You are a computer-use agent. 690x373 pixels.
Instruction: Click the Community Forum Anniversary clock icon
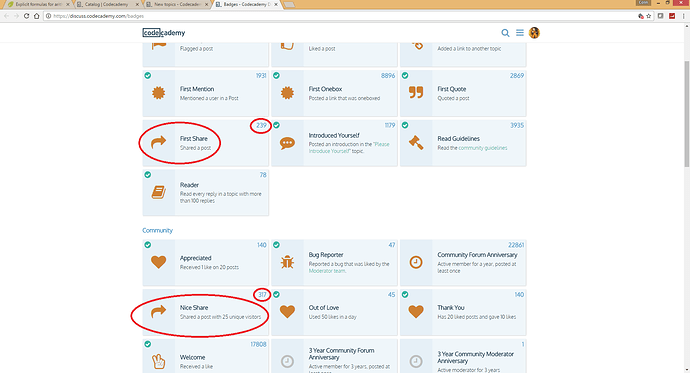pyautogui.click(x=416, y=262)
